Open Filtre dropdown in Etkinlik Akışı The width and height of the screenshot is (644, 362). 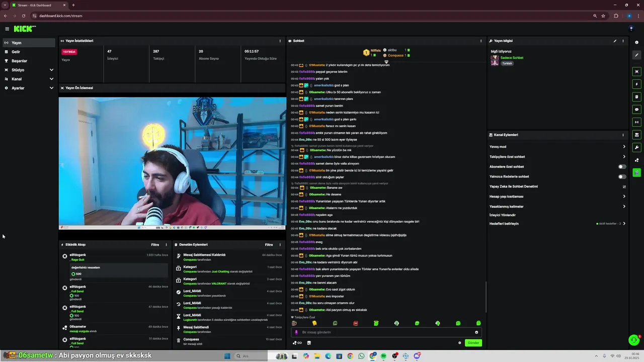click(155, 245)
